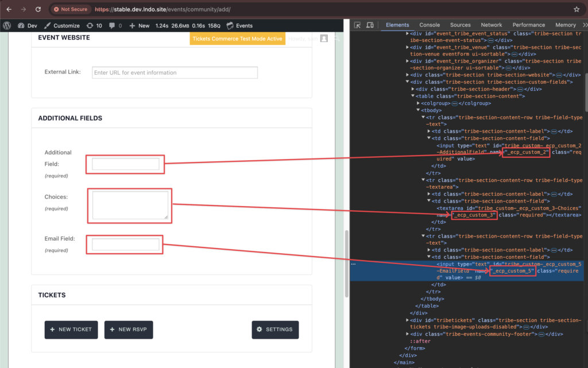The height and width of the screenshot is (368, 588).
Task: Click the WordPress logo in admin bar
Action: click(x=7, y=25)
